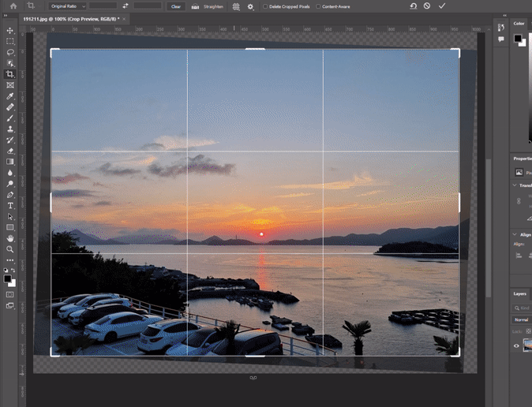This screenshot has width=532, height=407.
Task: Expand the left toolbar to two columns
Action: (6, 16)
